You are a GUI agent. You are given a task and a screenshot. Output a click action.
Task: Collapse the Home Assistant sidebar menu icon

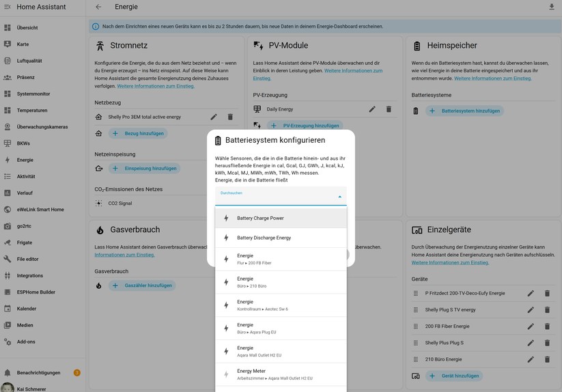8,7
